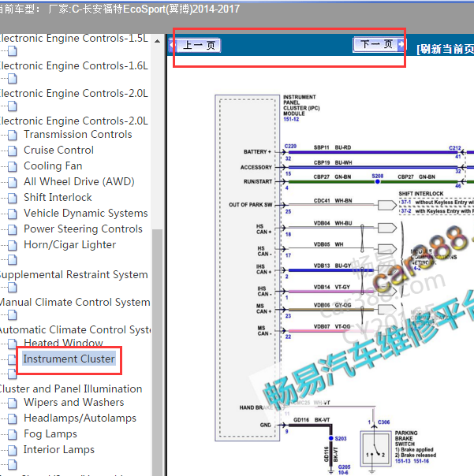Click the page icon next to Horn/Cigar Lighter
The image size is (474, 476).
click(x=13, y=246)
